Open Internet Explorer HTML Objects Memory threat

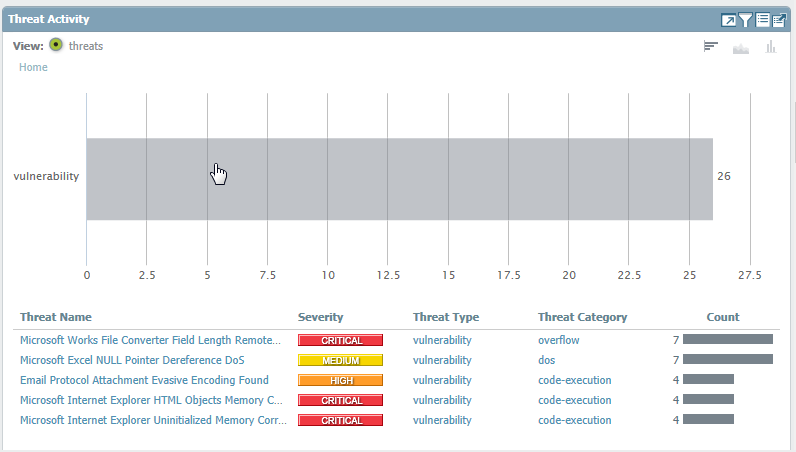(x=151, y=400)
